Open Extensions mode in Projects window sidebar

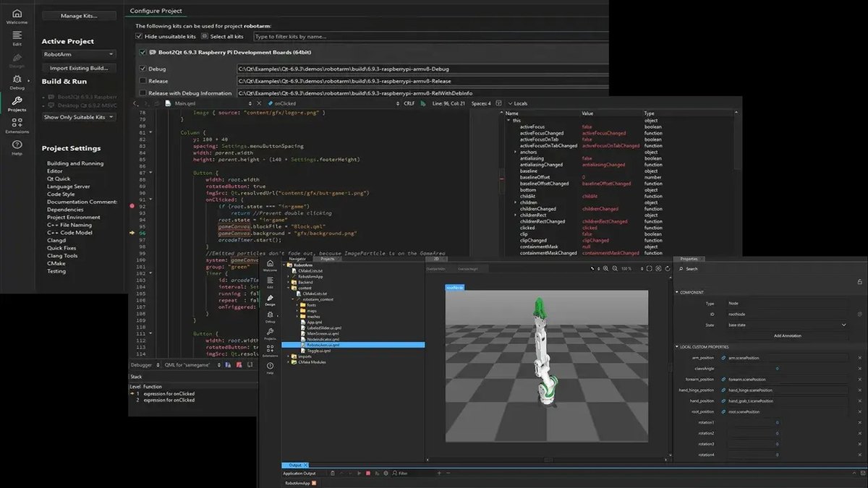coord(17,126)
